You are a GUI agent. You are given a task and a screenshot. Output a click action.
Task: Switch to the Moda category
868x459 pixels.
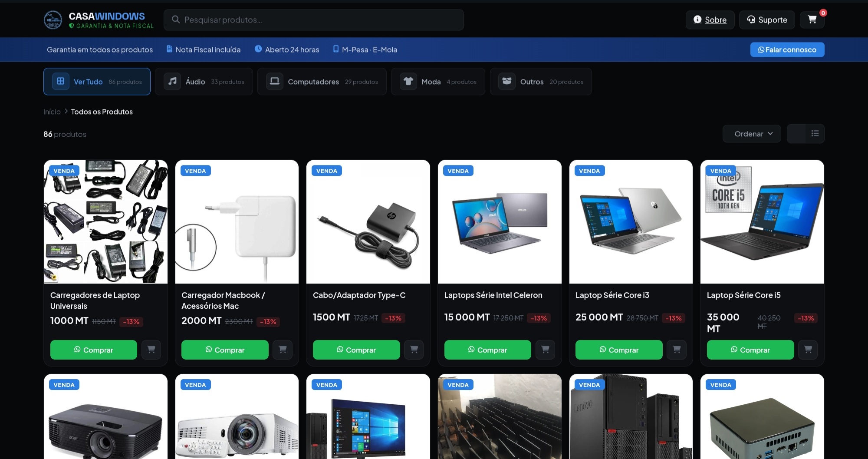tap(438, 82)
